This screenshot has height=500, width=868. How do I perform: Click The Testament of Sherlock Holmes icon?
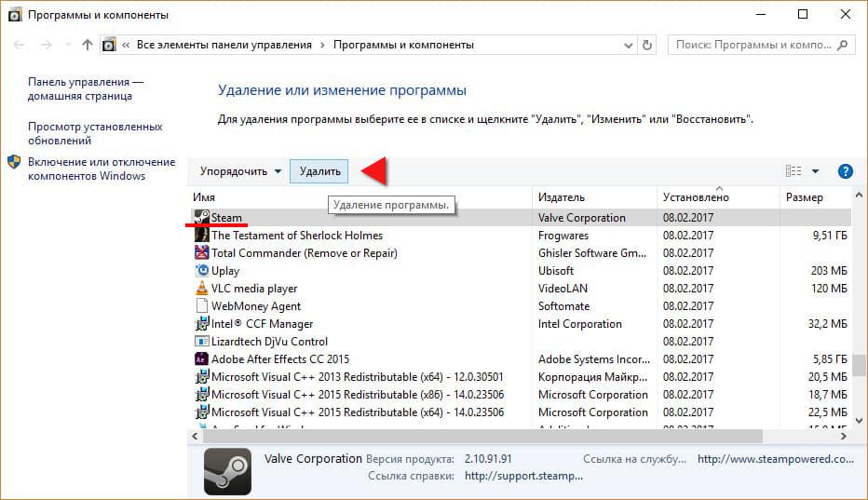[x=201, y=235]
